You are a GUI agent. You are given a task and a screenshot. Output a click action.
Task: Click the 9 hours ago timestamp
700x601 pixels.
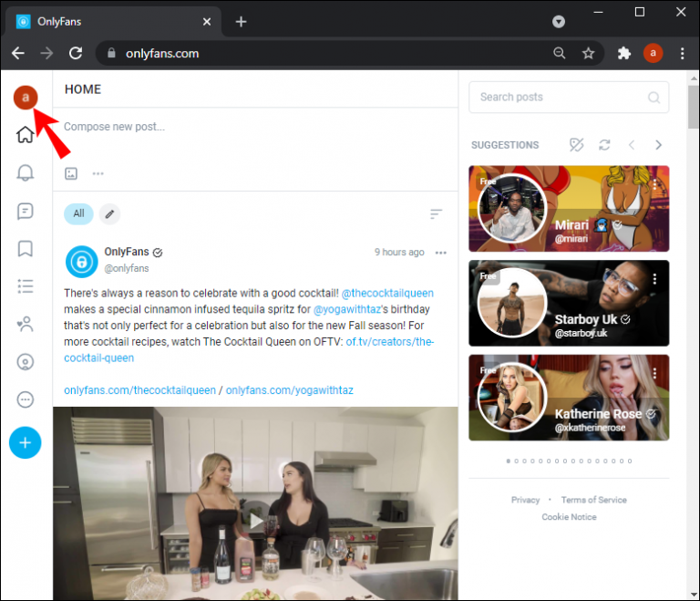(x=399, y=253)
